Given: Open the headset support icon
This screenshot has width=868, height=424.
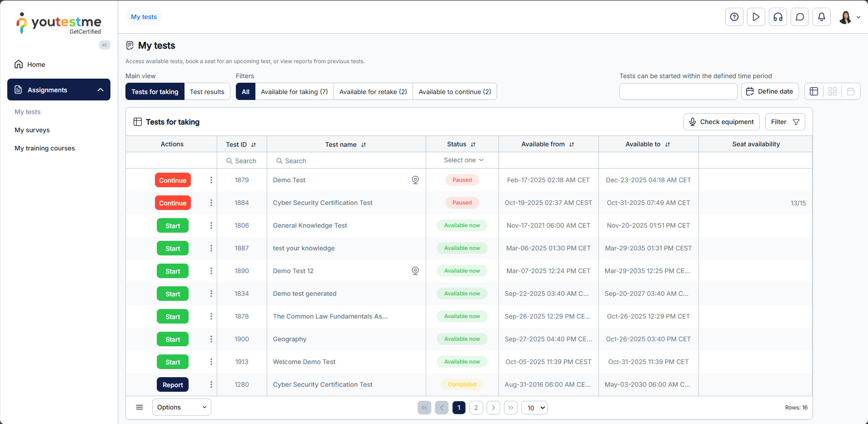Looking at the screenshot, I should click(x=778, y=17).
